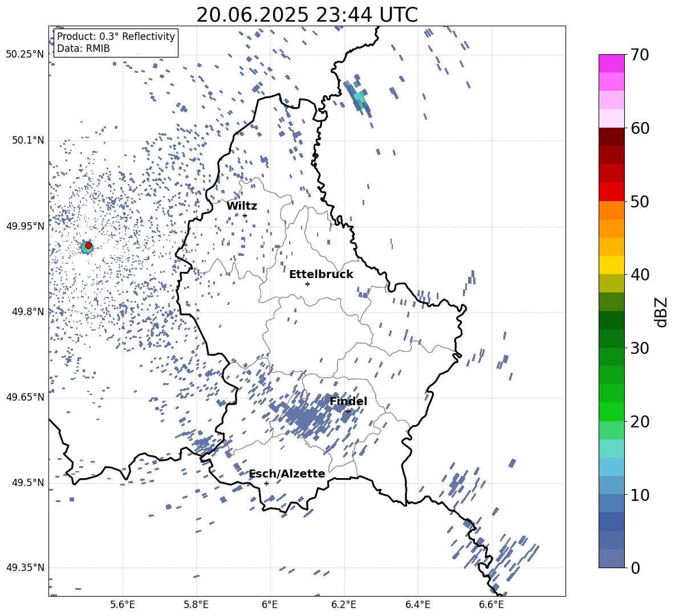Click the colorbar tick label 70
Image resolution: width=675 pixels, height=616 pixels.
[640, 55]
